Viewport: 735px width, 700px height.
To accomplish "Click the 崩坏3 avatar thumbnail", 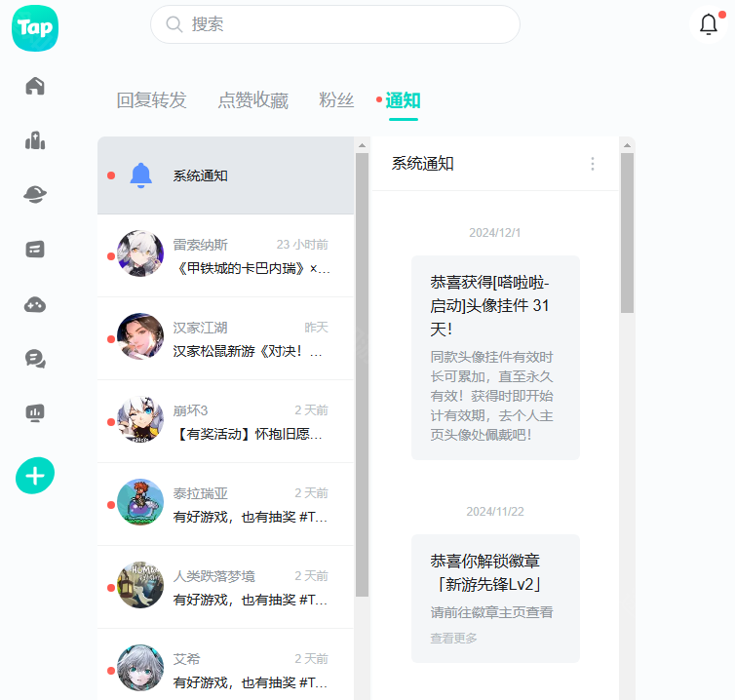I will [x=140, y=420].
